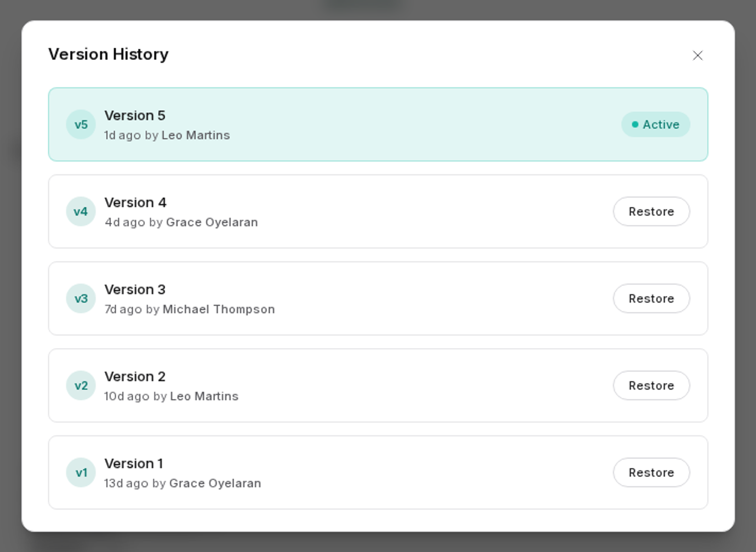Click '10d ago by Leo Martins' text
This screenshot has height=552, width=756.
coord(171,396)
